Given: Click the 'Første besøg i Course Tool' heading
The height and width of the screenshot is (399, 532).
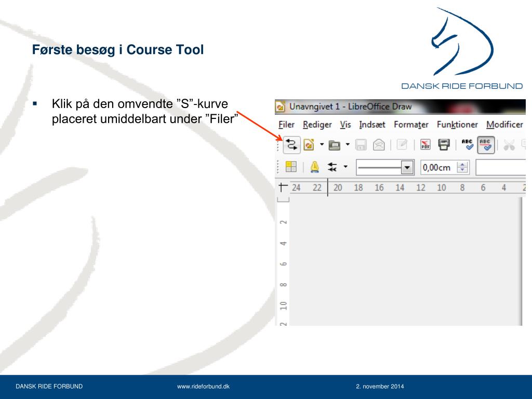Looking at the screenshot, I should coord(118,50).
